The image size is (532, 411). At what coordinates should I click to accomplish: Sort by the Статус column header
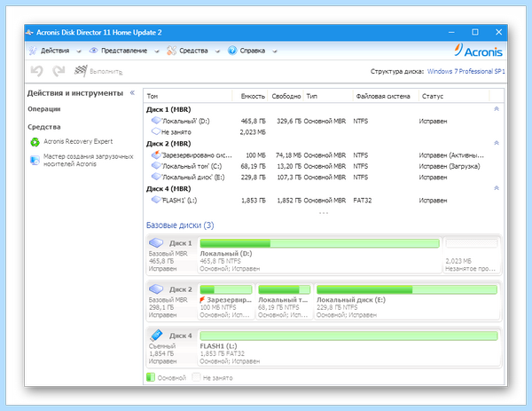[x=454, y=96]
